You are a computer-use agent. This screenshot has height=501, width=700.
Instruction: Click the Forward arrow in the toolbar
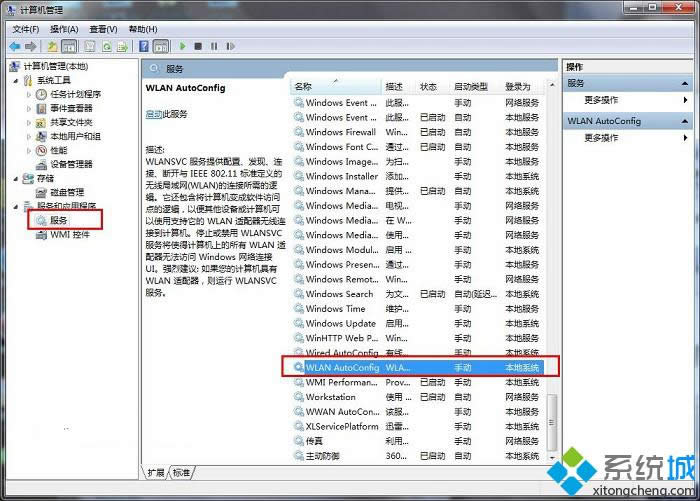click(31, 46)
